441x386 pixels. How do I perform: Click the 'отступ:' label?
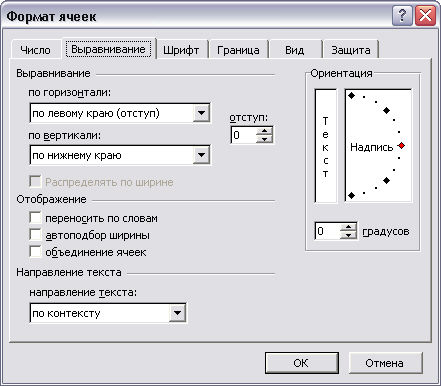click(248, 117)
